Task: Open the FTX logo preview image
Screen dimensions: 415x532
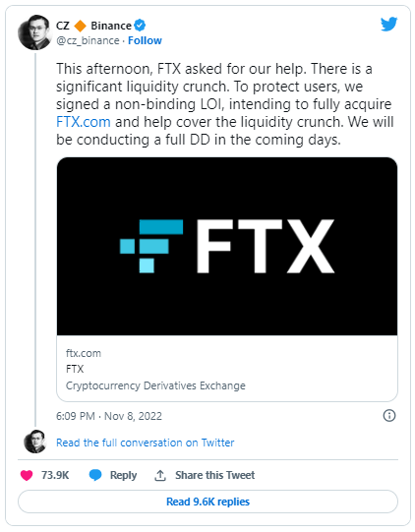Action: (x=227, y=246)
